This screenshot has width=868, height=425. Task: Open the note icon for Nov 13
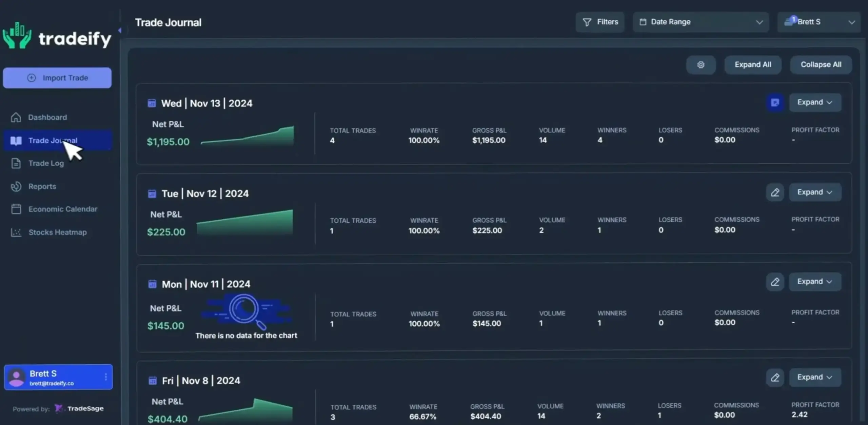tap(775, 102)
